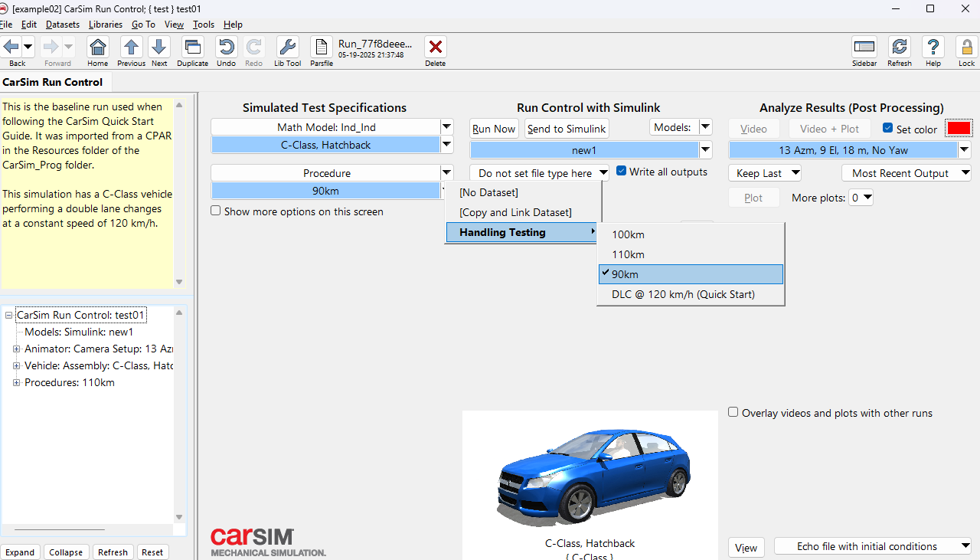Click Send to Simulink button
Screen dimensions: 980x560
[x=567, y=129]
